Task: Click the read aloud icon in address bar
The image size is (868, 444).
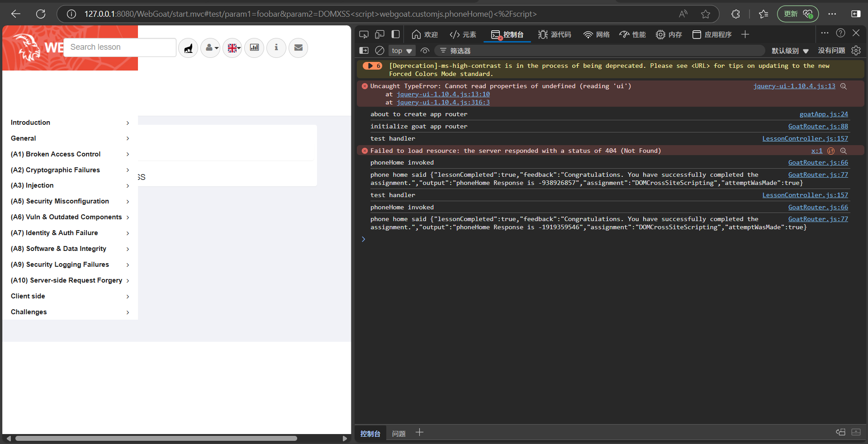Action: pos(683,14)
